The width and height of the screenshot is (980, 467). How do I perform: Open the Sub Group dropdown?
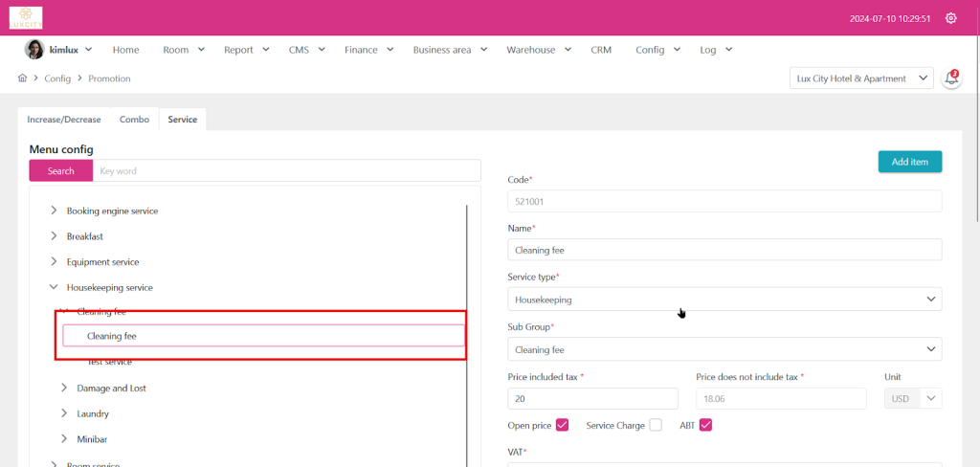724,349
